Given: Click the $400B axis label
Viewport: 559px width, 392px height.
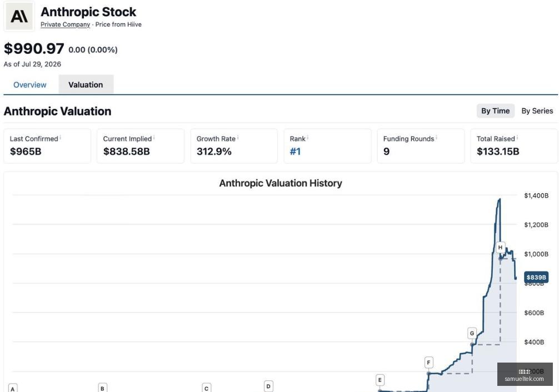Looking at the screenshot, I should click(x=534, y=342).
